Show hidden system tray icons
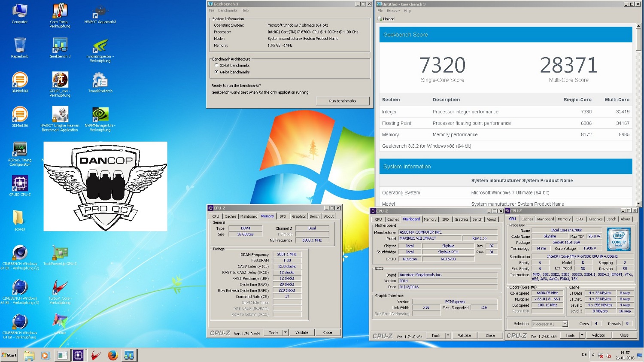The width and height of the screenshot is (644, 362). [593, 355]
